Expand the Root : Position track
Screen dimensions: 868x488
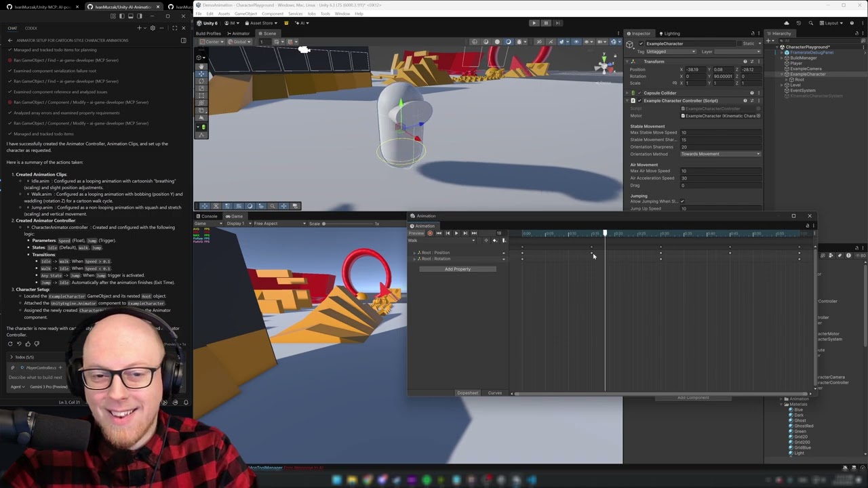[415, 252]
